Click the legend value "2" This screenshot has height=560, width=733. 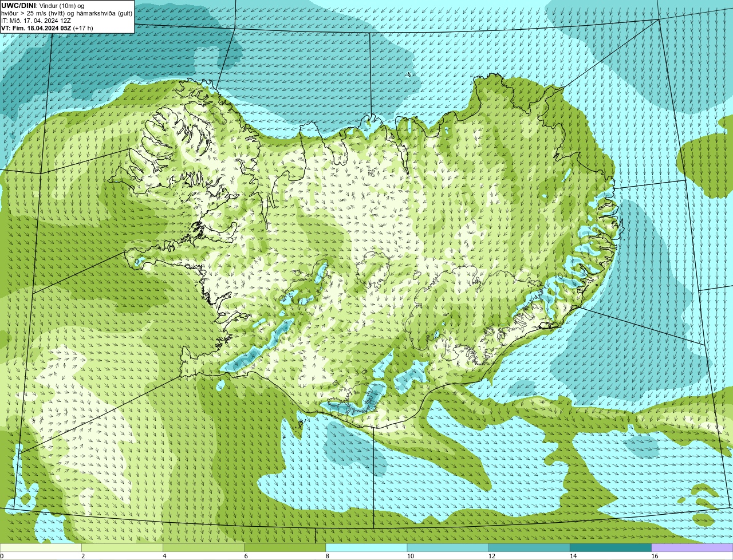coord(83,556)
